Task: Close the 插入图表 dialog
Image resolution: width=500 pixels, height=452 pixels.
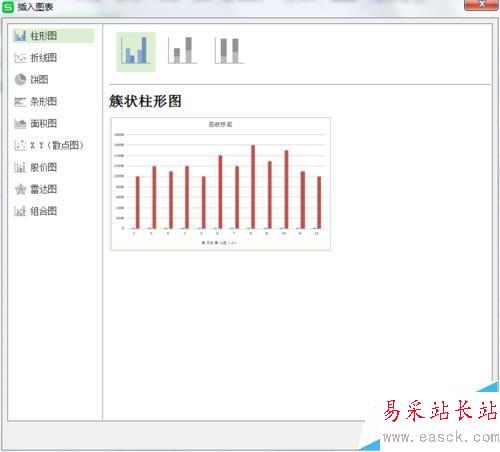Action: [481, 4]
